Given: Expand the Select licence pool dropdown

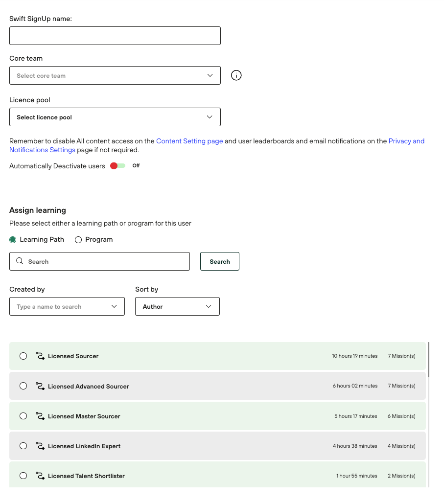Looking at the screenshot, I should [x=115, y=117].
